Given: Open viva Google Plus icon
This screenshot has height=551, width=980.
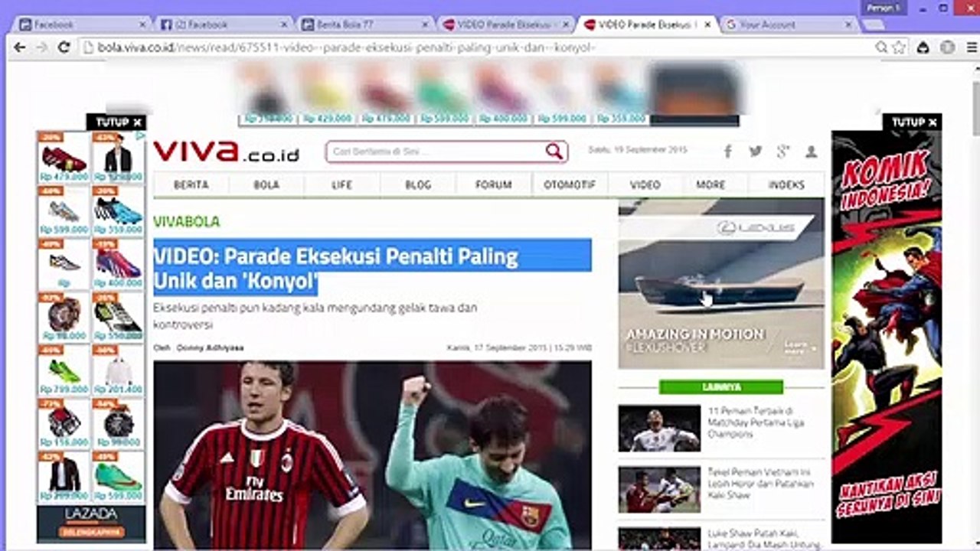Looking at the screenshot, I should (782, 152).
